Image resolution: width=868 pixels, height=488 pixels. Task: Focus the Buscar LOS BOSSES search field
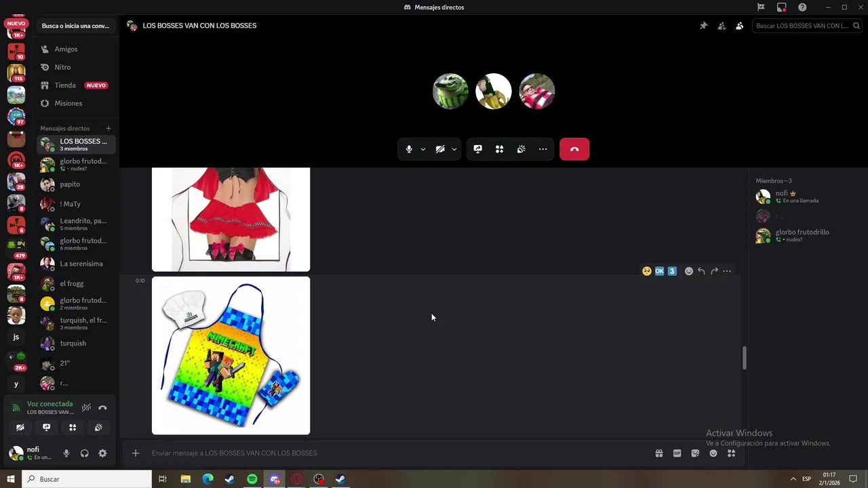click(807, 26)
